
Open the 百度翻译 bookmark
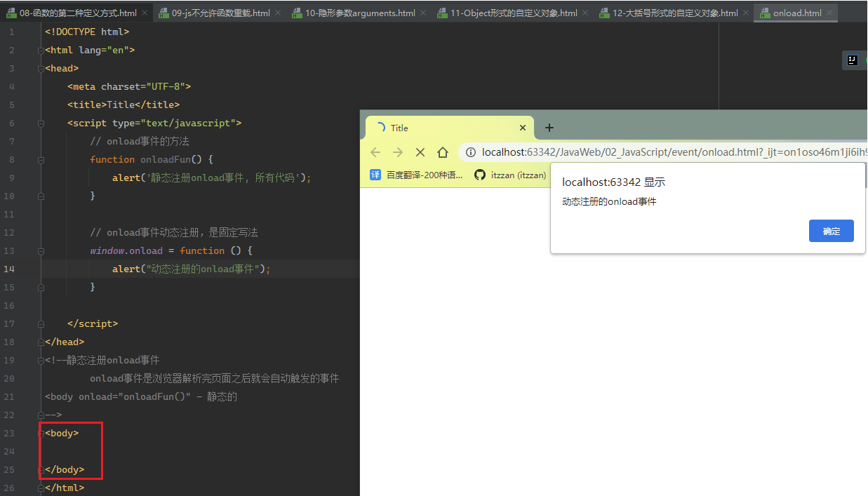tap(417, 175)
